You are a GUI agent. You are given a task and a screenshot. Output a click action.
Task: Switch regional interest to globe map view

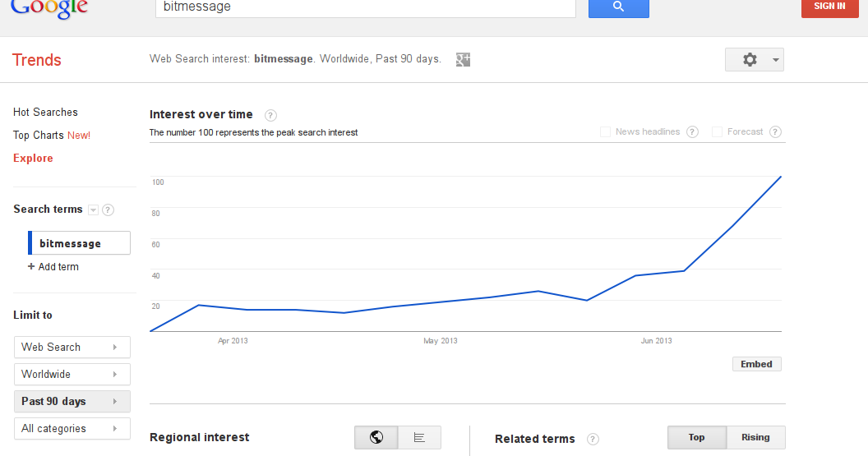point(376,437)
